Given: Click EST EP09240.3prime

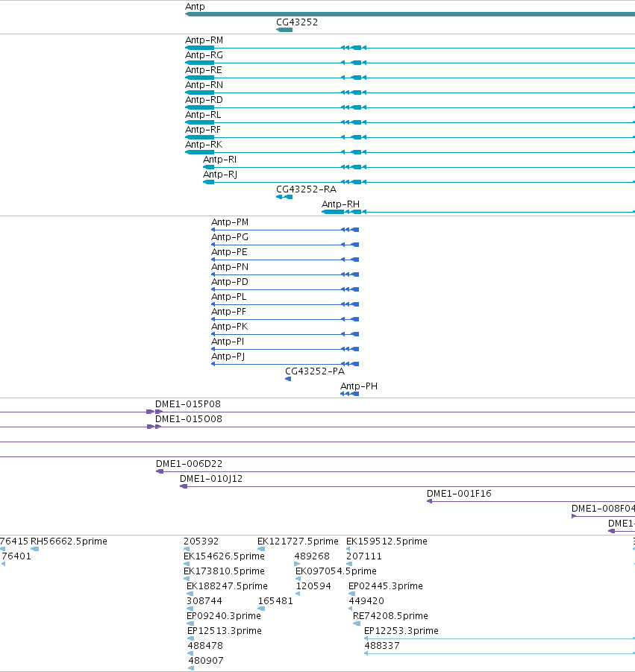Looking at the screenshot, I should pyautogui.click(x=223, y=616).
